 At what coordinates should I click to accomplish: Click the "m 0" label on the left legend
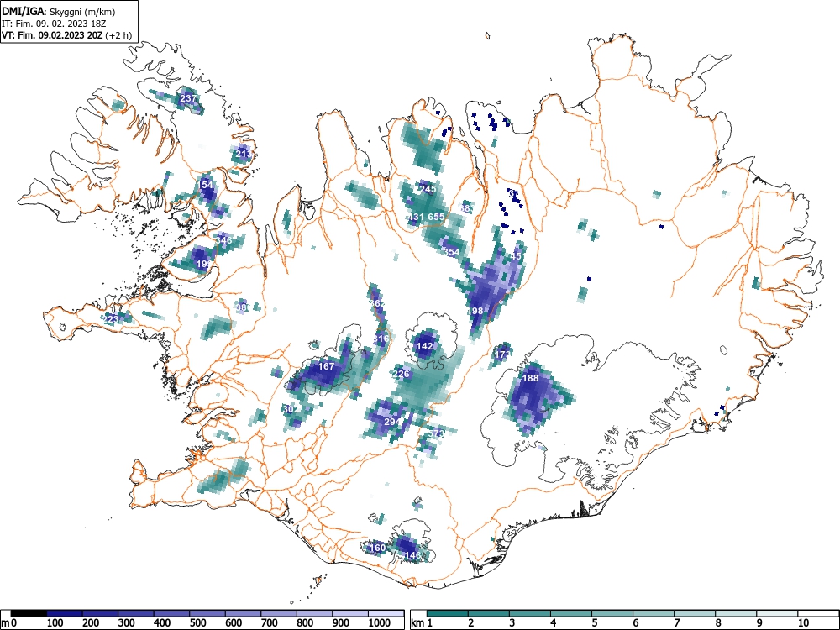point(8,623)
